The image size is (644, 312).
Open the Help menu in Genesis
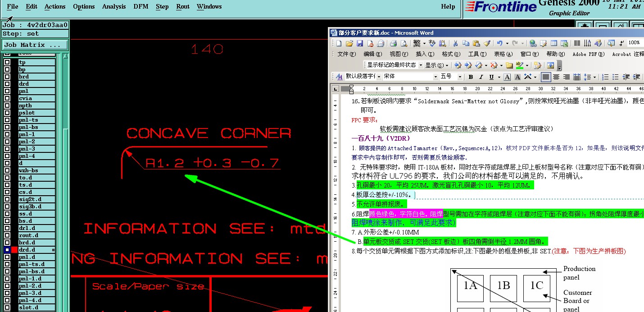(x=448, y=6)
